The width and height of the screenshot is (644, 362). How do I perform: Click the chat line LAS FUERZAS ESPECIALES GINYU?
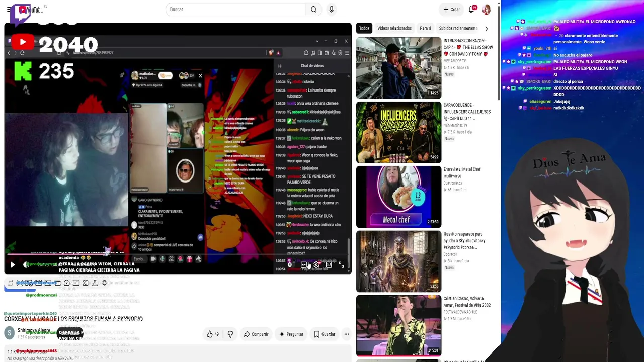586,68
